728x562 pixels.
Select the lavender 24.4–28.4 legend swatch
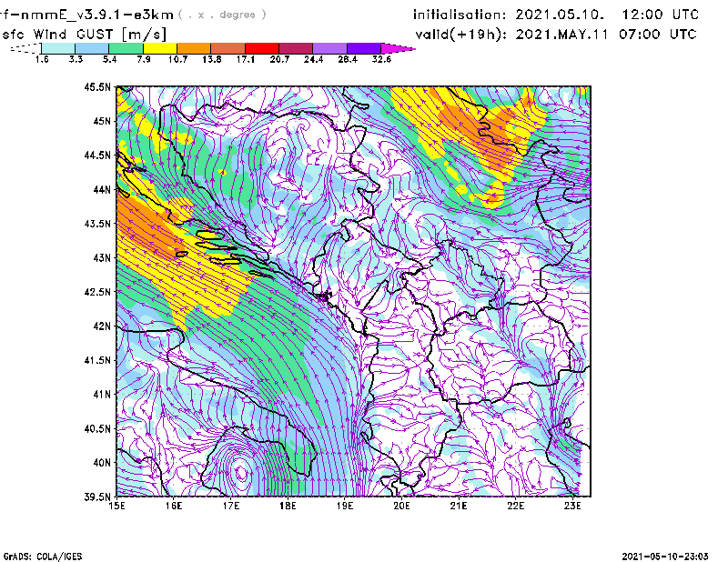click(x=330, y=48)
